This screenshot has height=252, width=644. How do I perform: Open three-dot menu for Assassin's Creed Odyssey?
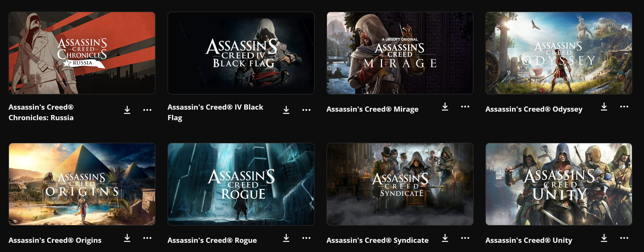click(x=624, y=106)
